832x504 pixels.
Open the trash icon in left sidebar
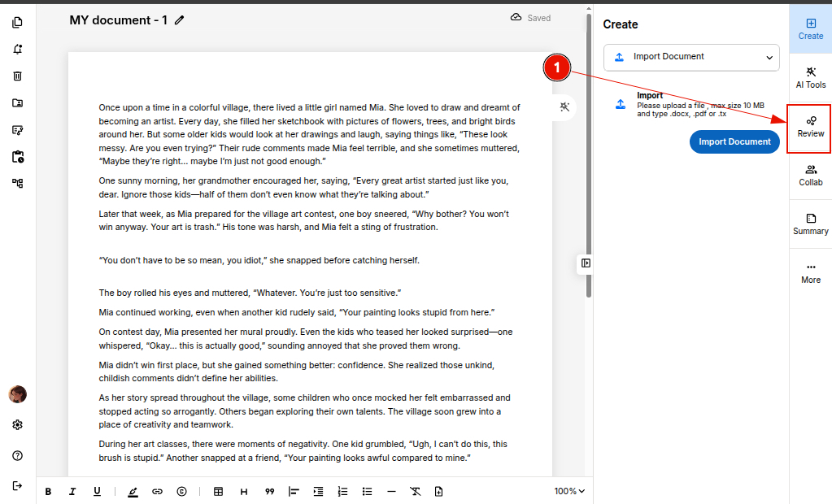point(18,76)
